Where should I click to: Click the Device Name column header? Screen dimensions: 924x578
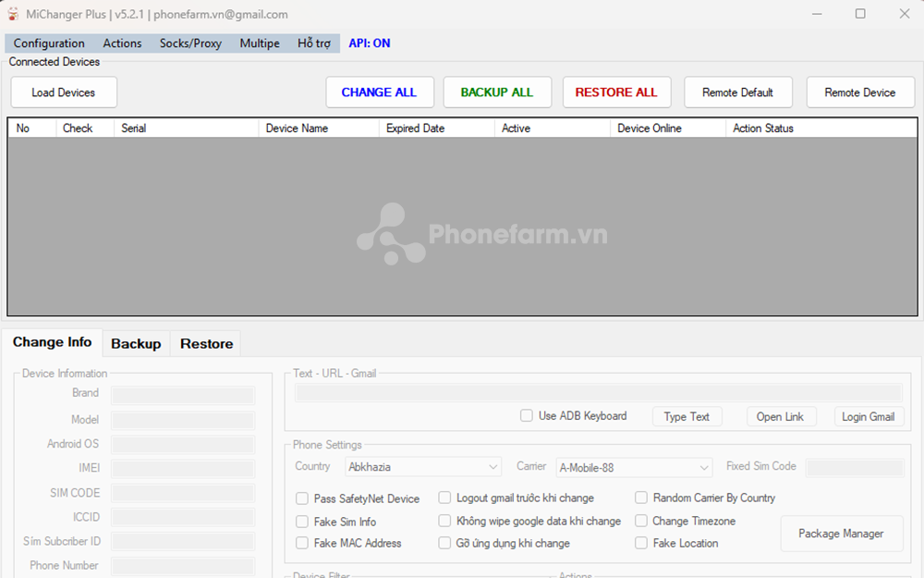tap(319, 128)
